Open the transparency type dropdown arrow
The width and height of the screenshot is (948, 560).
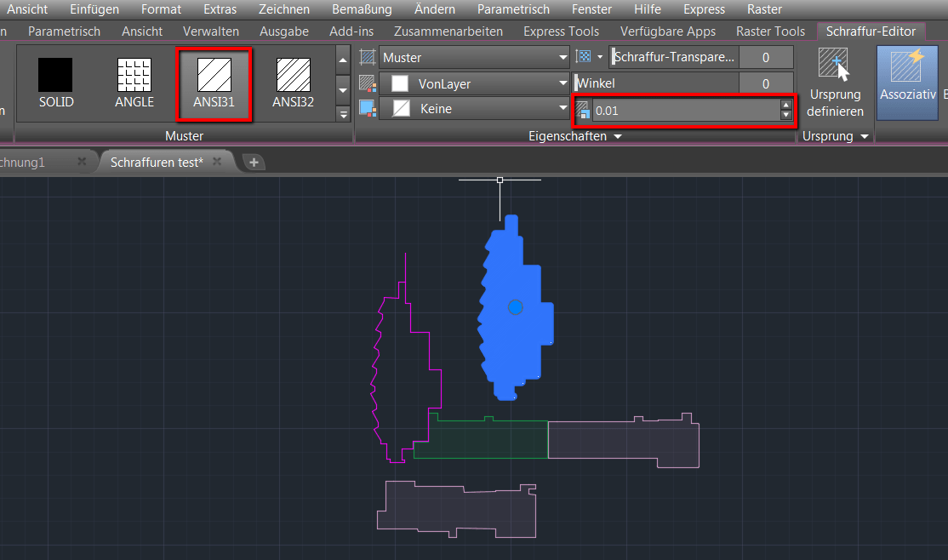coord(600,57)
